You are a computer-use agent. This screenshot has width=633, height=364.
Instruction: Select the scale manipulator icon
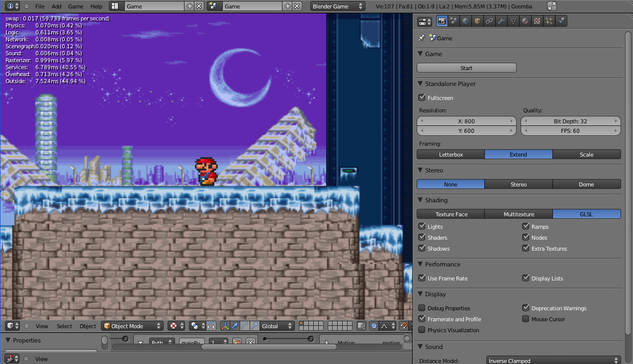[x=255, y=326]
